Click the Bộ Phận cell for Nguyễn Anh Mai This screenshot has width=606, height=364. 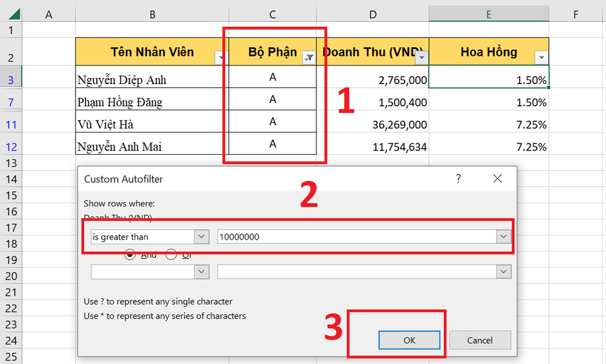[x=273, y=143]
